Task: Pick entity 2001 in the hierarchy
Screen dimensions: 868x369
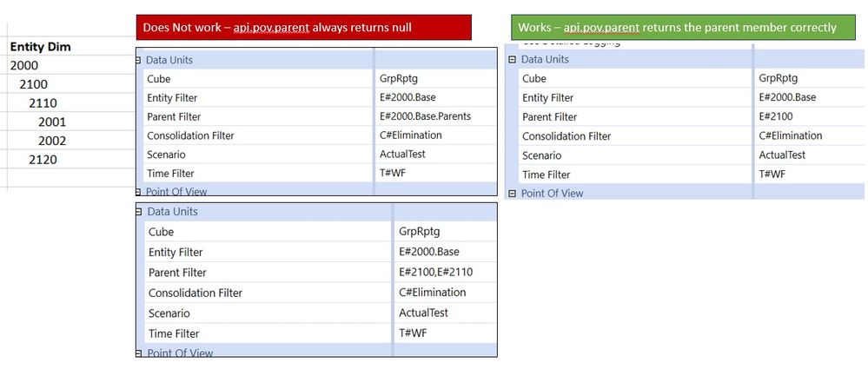Action: pyautogui.click(x=52, y=122)
